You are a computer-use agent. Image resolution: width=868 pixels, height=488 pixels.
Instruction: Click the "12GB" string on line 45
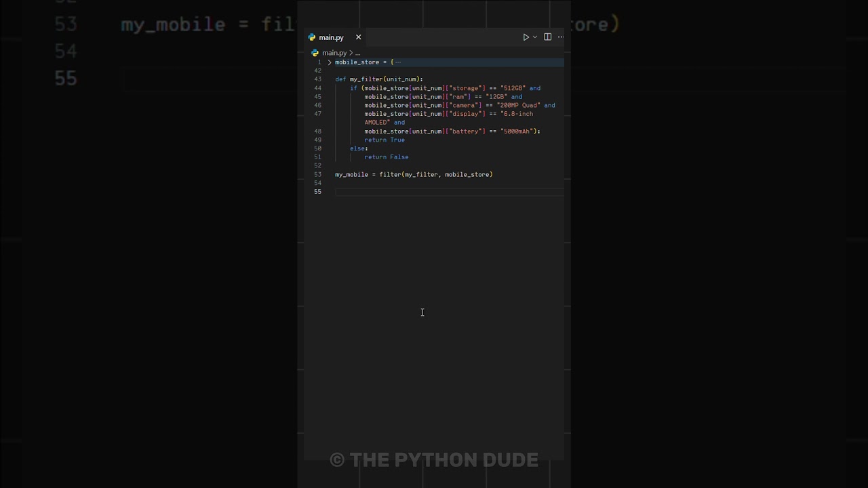point(496,97)
